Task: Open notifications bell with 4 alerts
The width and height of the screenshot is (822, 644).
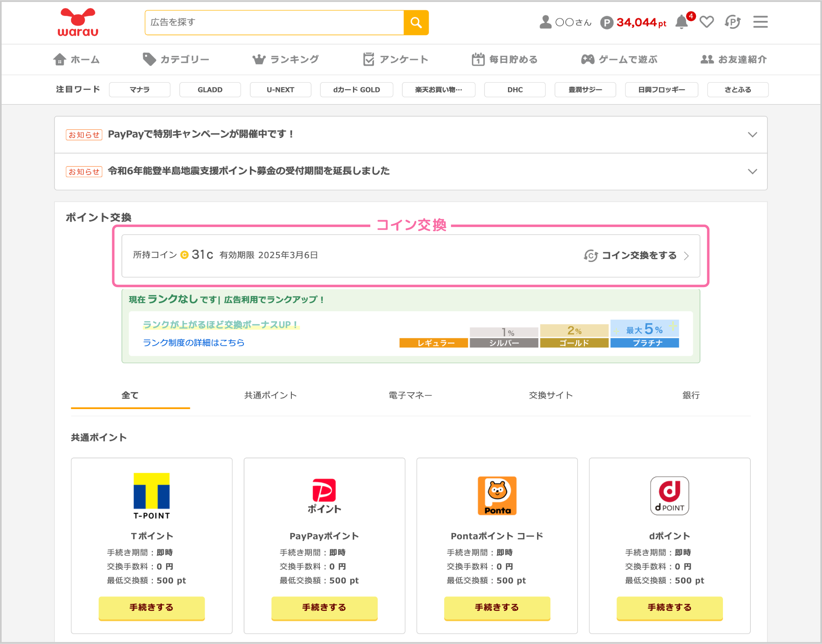Action: (x=682, y=22)
